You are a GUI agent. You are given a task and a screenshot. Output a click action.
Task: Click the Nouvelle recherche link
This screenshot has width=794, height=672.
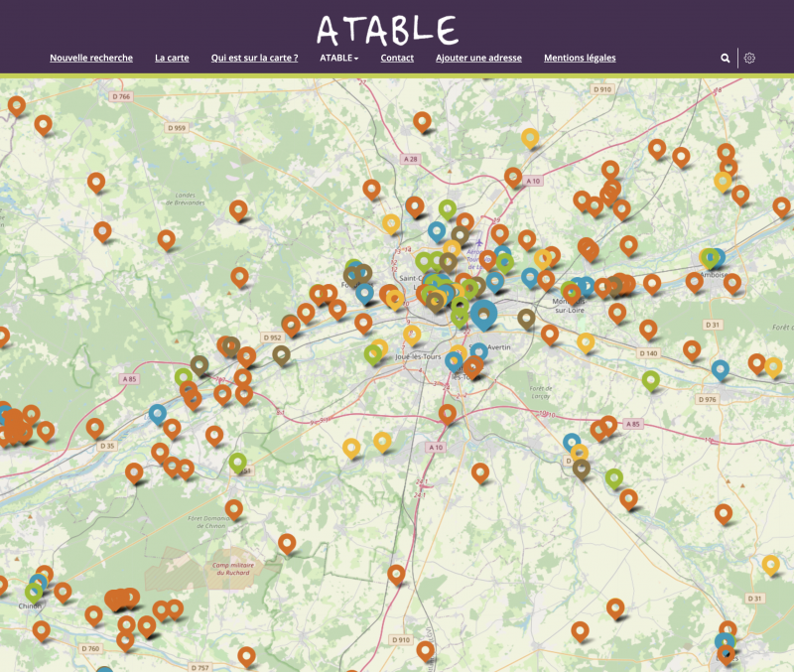click(x=91, y=58)
